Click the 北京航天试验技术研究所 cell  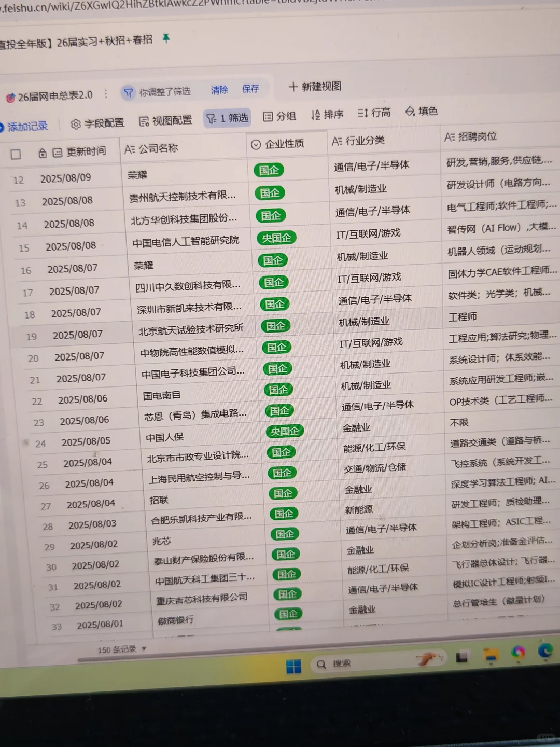pos(191,329)
